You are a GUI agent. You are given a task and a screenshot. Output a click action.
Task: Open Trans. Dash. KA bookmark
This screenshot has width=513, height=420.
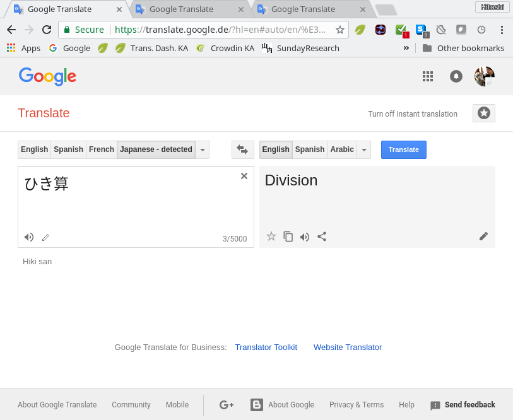tap(152, 48)
